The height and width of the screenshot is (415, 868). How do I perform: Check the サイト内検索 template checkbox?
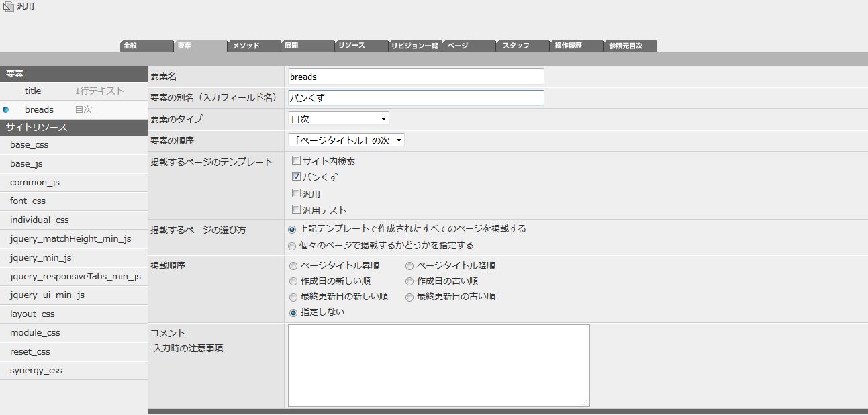pos(296,161)
